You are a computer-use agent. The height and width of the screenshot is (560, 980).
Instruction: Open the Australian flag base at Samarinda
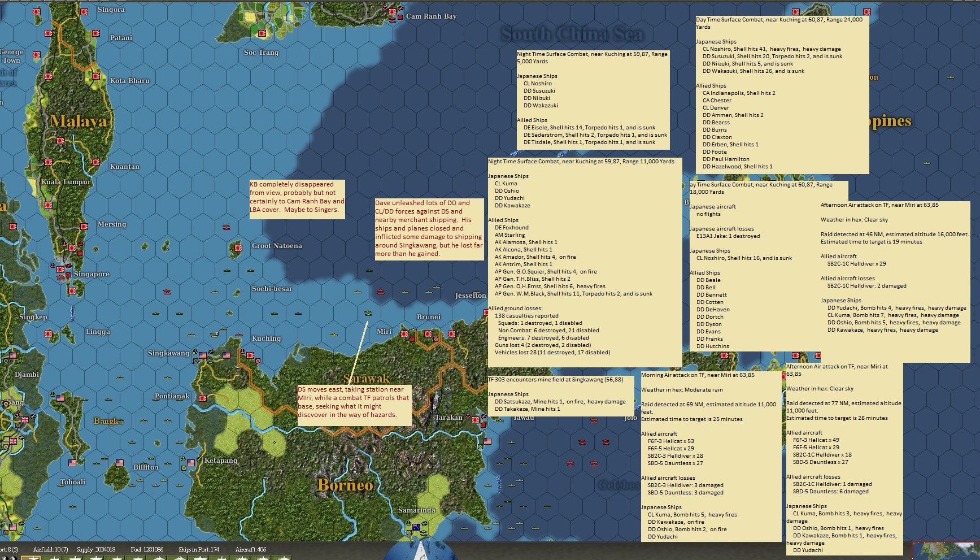416,528
